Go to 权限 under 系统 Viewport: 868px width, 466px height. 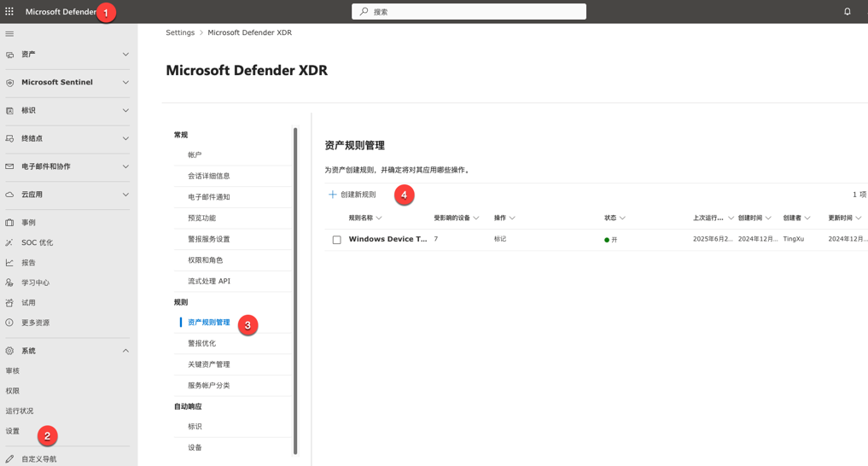pyautogui.click(x=12, y=391)
